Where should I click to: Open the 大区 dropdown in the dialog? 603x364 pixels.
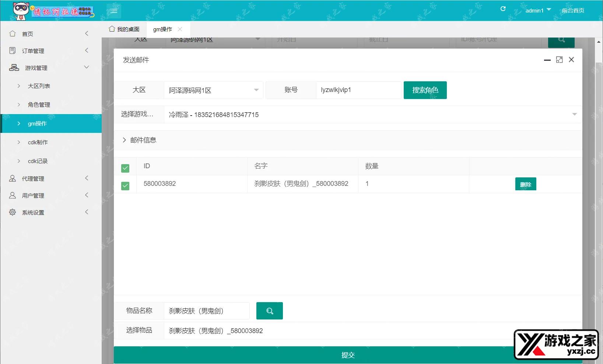click(x=214, y=90)
